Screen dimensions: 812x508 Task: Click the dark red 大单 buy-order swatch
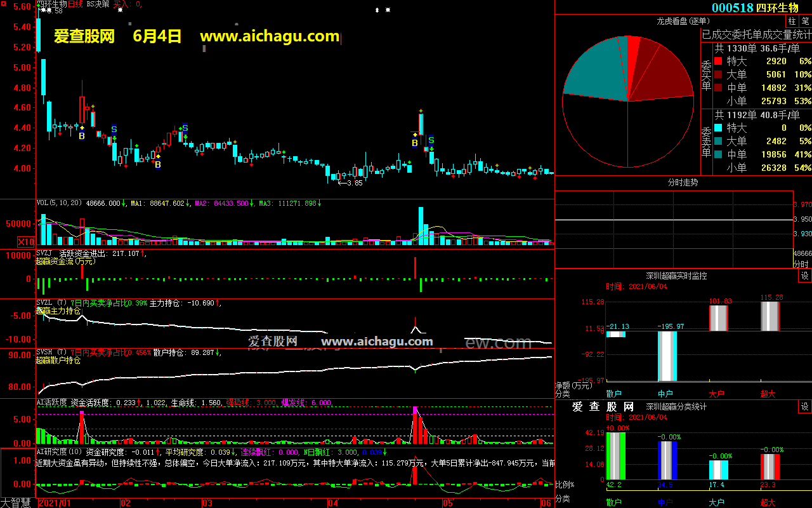click(x=717, y=75)
